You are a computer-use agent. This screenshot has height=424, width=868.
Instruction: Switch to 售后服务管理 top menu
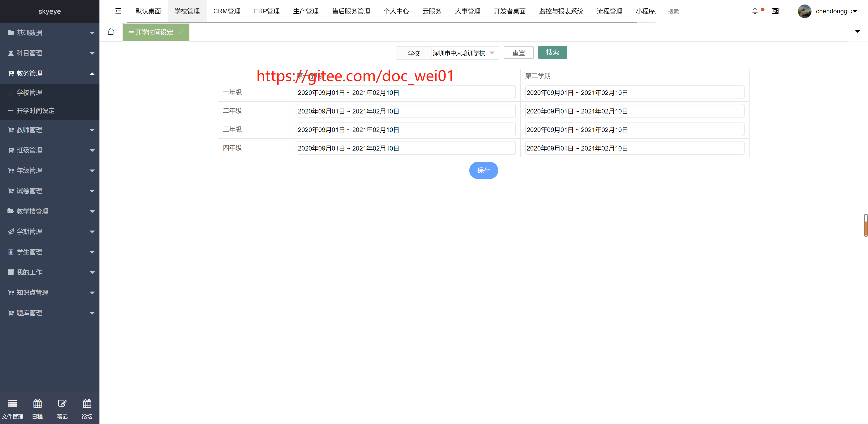coord(351,11)
